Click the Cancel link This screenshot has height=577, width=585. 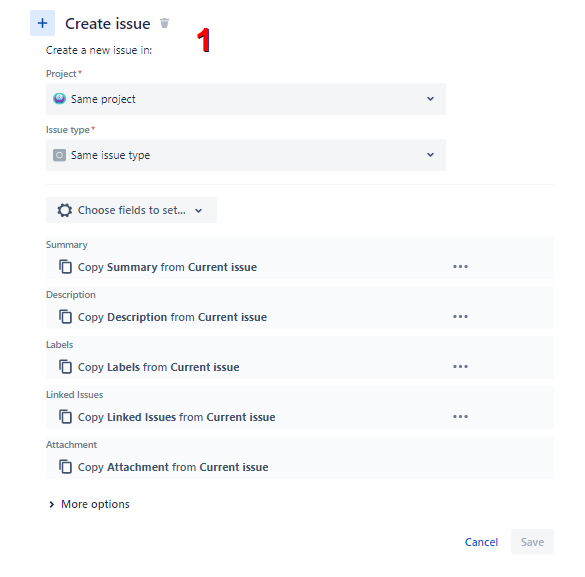(481, 542)
